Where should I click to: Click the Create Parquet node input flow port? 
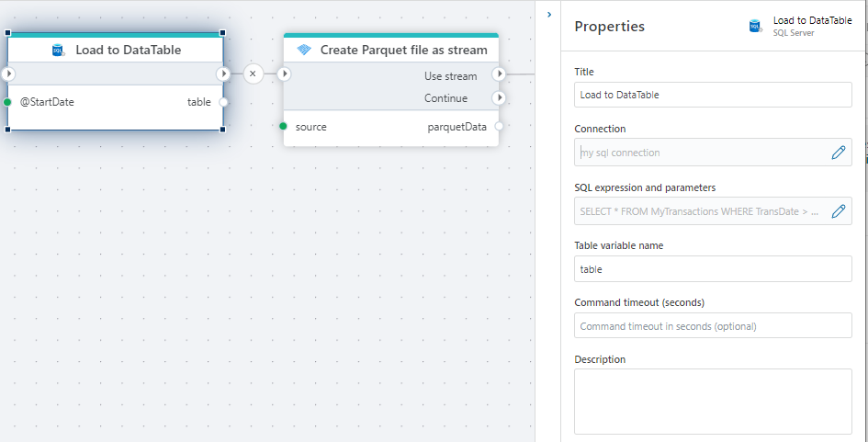click(x=284, y=74)
